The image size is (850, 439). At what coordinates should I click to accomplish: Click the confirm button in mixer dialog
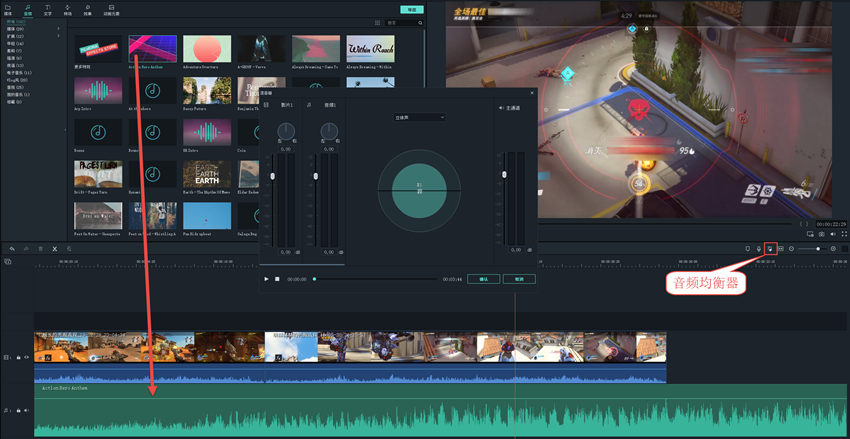483,279
